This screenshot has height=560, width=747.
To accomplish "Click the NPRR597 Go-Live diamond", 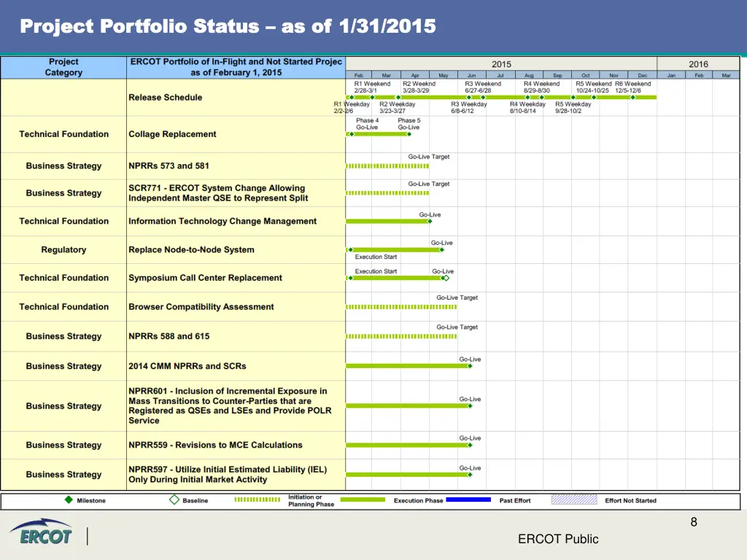I will pos(470,475).
